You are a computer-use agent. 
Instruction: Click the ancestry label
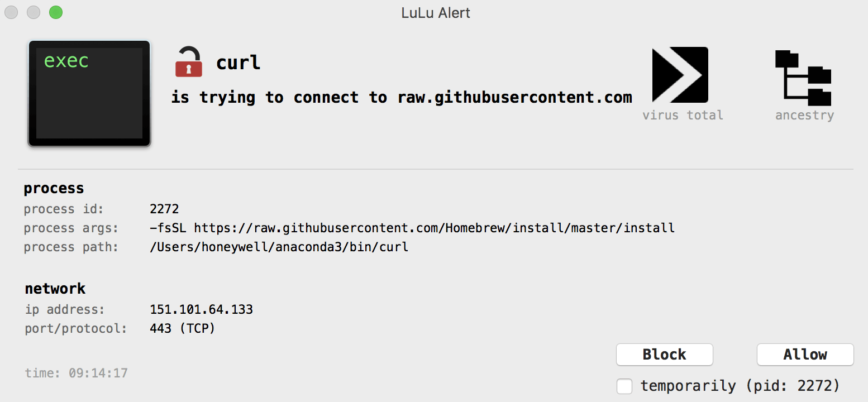tap(804, 116)
